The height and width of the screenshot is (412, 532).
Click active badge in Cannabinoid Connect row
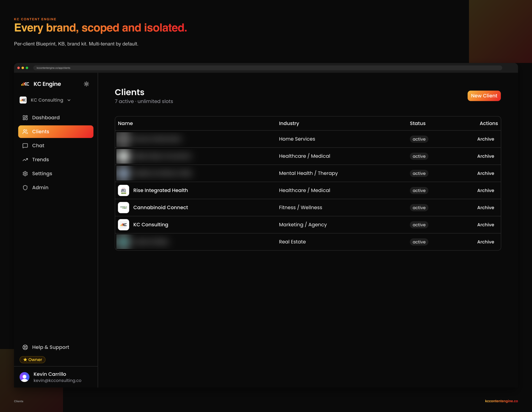[x=419, y=208]
